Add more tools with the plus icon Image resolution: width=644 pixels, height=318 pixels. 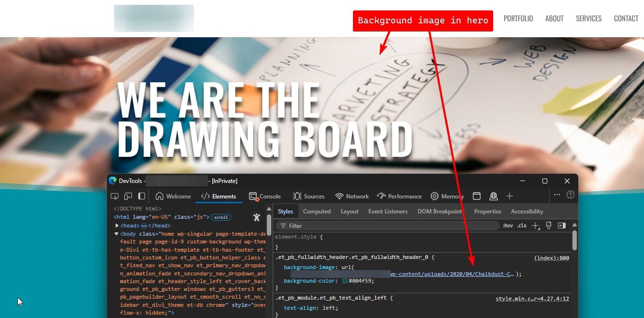click(509, 196)
